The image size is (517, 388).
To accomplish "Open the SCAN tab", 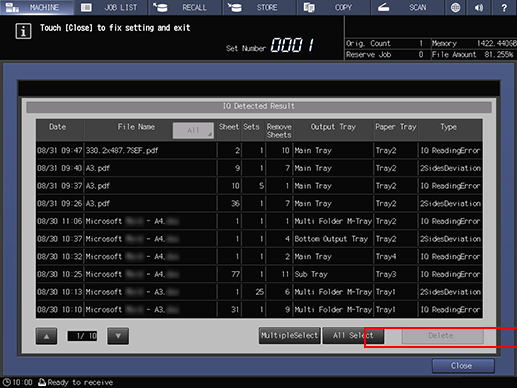I will click(x=408, y=7).
